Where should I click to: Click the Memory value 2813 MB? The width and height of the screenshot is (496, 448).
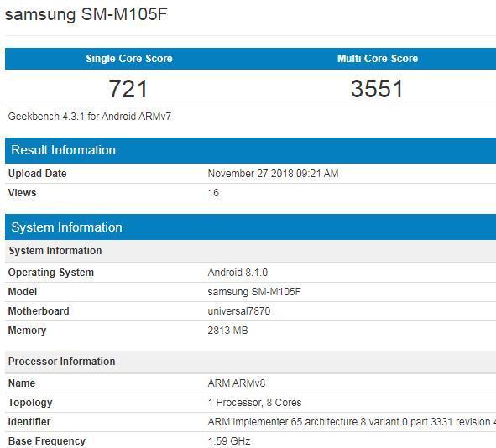tap(227, 331)
